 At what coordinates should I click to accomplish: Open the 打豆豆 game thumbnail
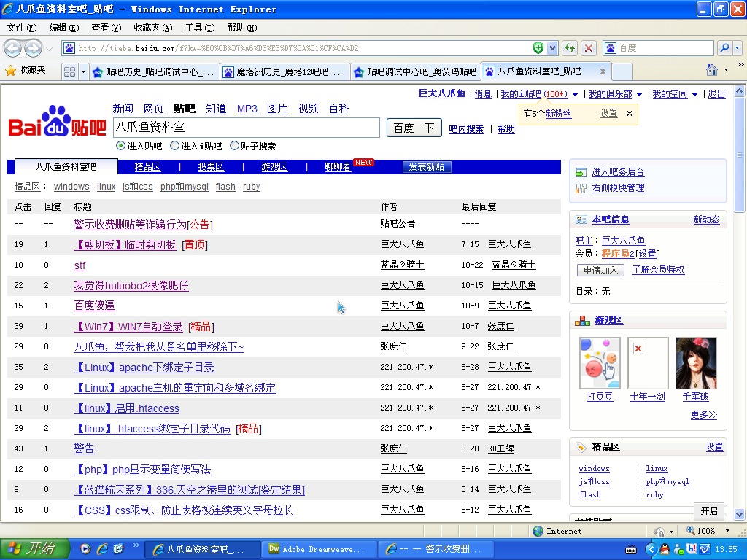pyautogui.click(x=600, y=363)
